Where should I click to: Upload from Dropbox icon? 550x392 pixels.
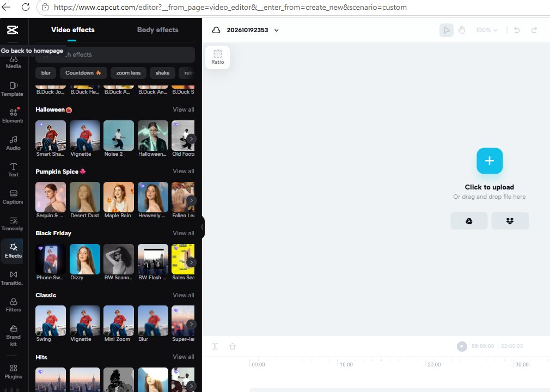pyautogui.click(x=510, y=221)
